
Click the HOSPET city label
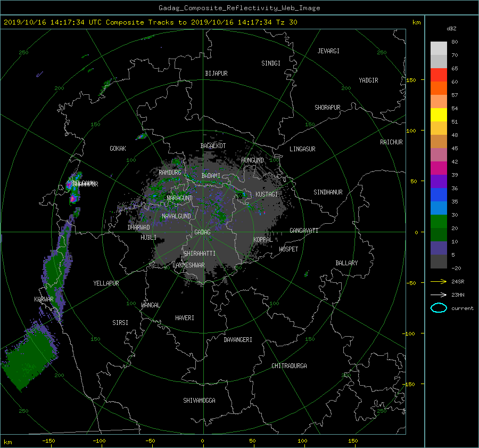click(x=288, y=249)
